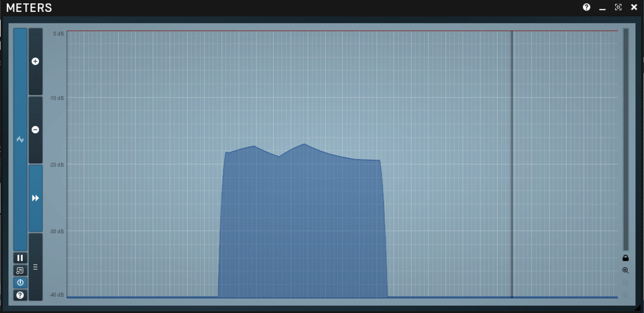Click the plus zoom-in button

click(35, 62)
